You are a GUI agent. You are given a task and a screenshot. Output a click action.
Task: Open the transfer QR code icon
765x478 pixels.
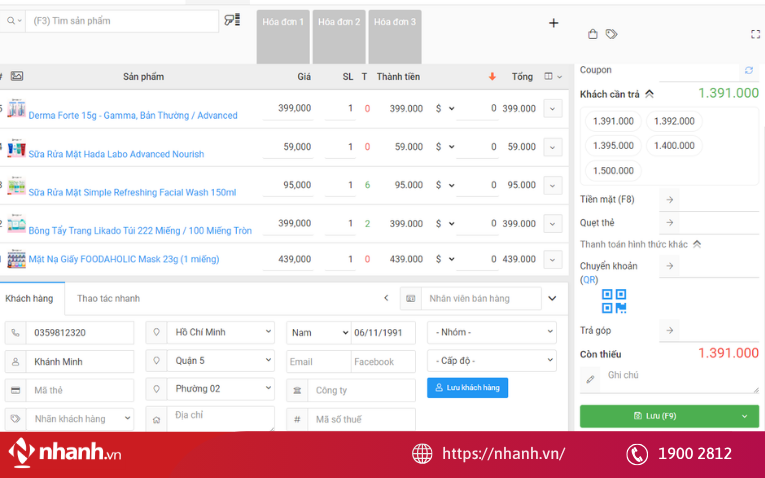[x=614, y=301]
